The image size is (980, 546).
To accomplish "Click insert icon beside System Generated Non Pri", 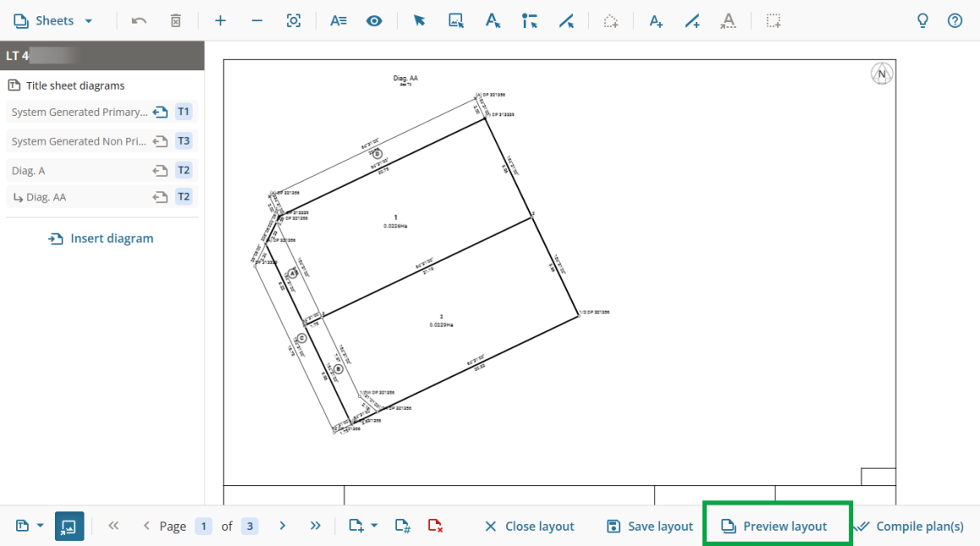I will click(x=161, y=141).
